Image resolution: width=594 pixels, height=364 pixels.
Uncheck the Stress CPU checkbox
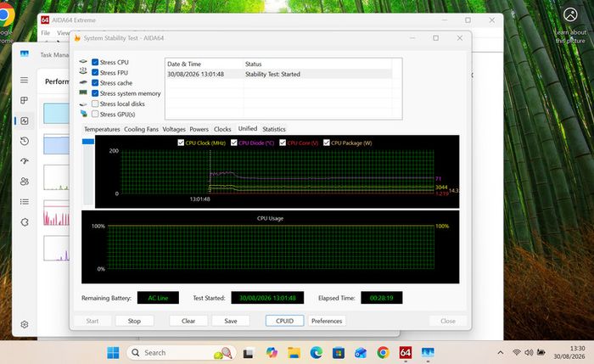click(95, 62)
